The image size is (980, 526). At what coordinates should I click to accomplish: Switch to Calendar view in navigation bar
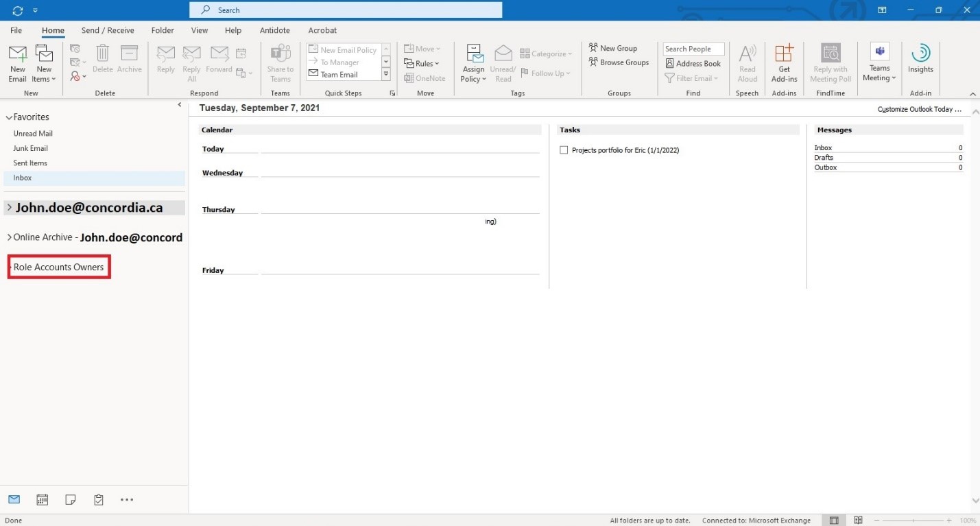pyautogui.click(x=43, y=500)
